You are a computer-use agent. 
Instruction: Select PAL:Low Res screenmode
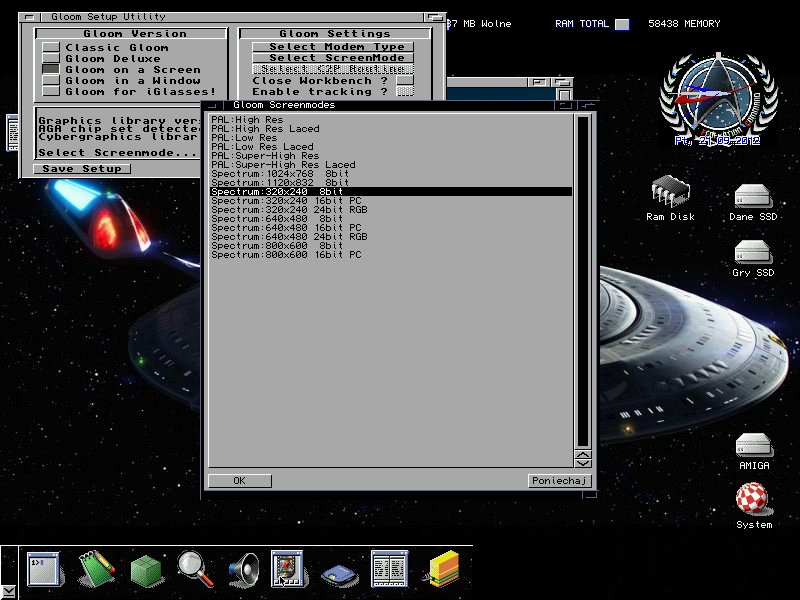391,138
